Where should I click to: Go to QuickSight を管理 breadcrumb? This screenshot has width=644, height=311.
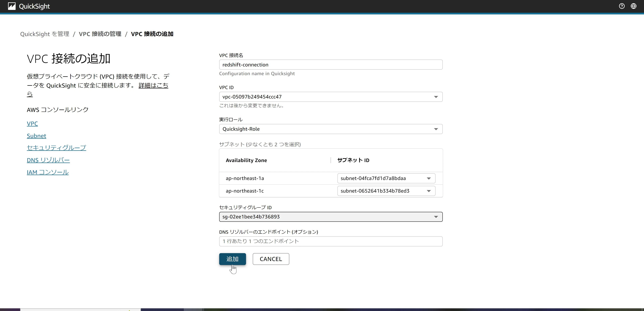pyautogui.click(x=45, y=34)
